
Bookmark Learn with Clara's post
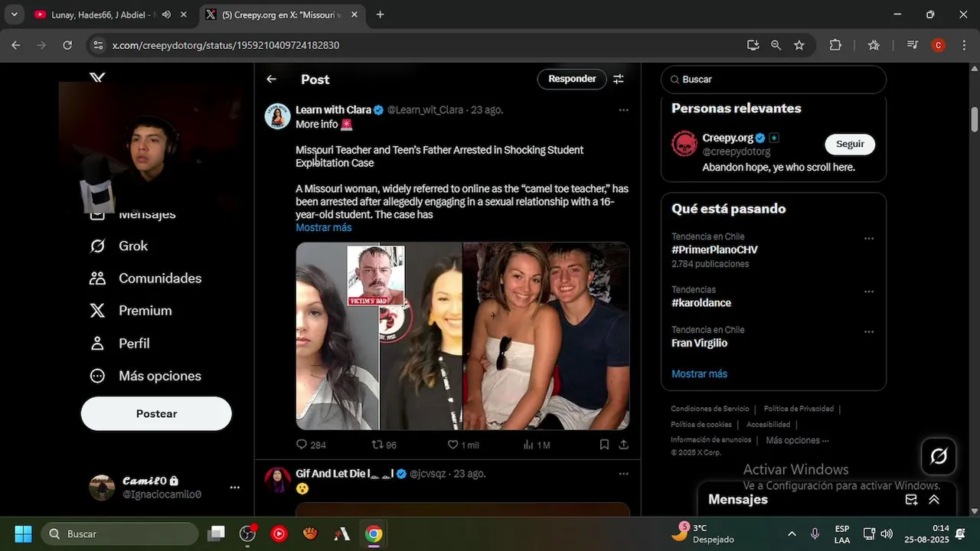(604, 445)
